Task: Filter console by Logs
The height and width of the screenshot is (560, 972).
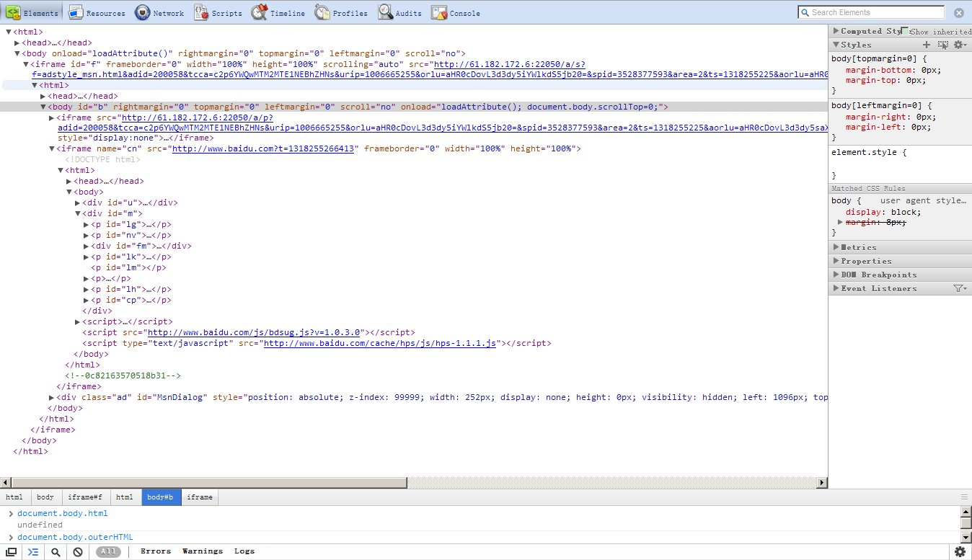Action: [x=244, y=551]
